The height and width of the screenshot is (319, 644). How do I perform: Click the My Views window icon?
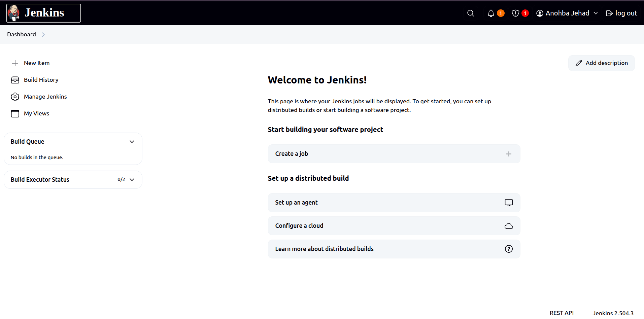click(x=15, y=113)
